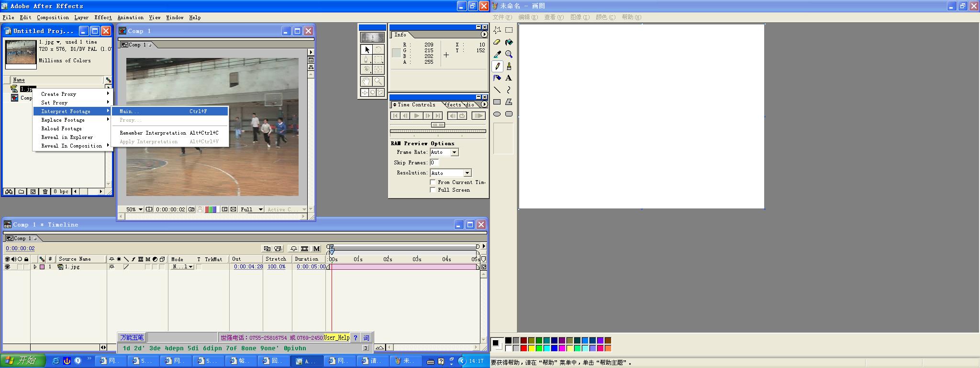Select the Eraser tool in Paint
The image size is (980, 368).
click(497, 42)
